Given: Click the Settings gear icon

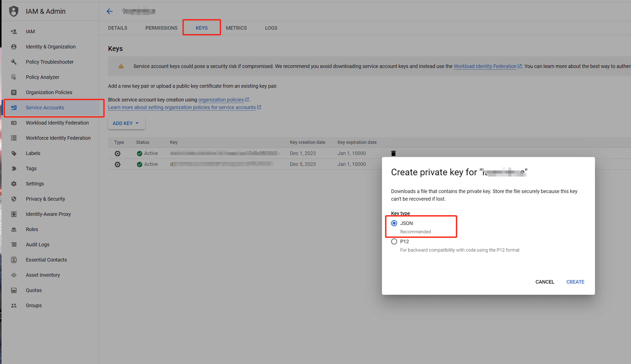Looking at the screenshot, I should (x=14, y=184).
